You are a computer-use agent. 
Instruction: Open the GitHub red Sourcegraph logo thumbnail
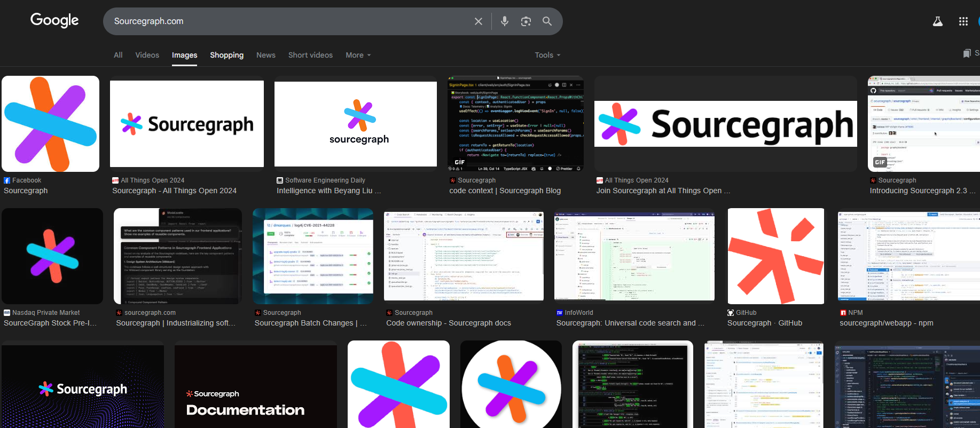click(x=776, y=256)
